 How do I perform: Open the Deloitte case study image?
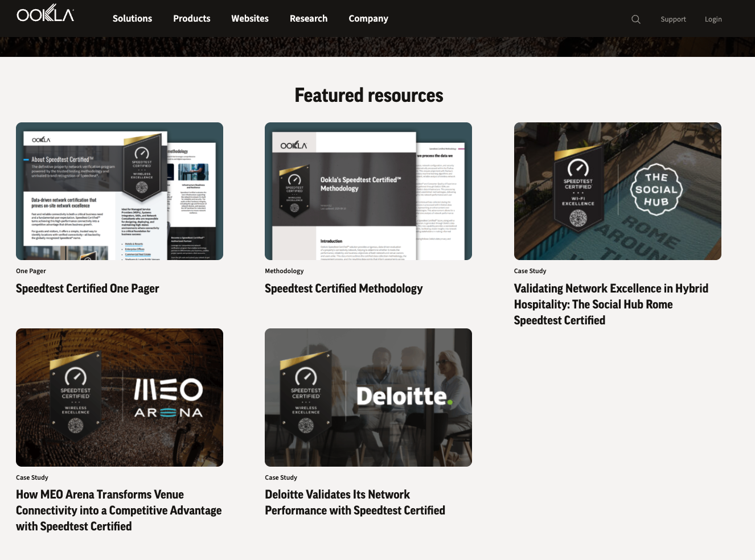[368, 397]
